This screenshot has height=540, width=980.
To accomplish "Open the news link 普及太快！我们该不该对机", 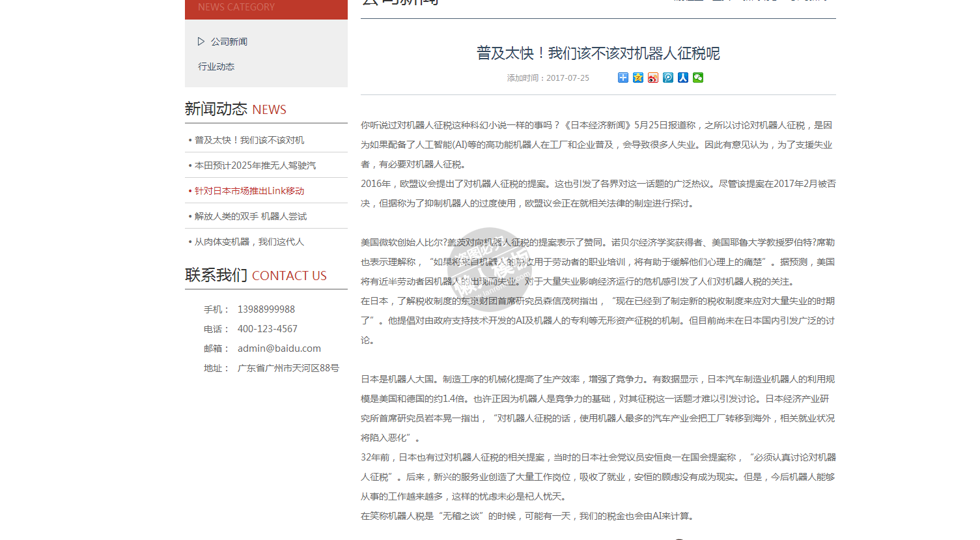I will pos(249,140).
